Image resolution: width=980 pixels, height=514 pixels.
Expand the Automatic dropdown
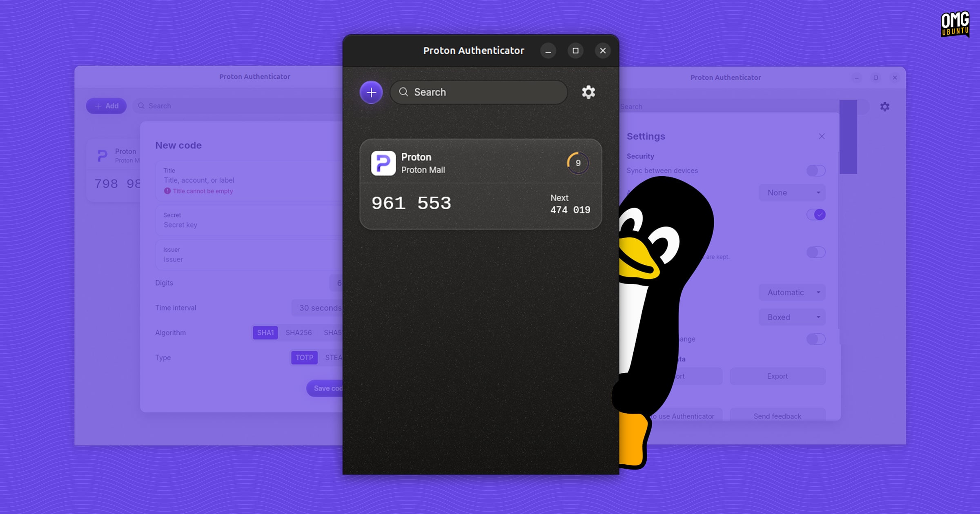pyautogui.click(x=792, y=292)
